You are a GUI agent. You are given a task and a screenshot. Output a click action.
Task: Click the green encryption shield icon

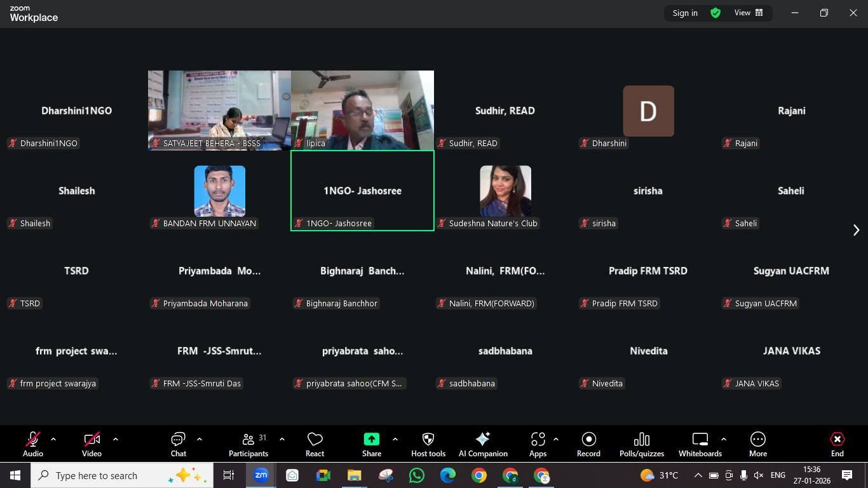[715, 13]
